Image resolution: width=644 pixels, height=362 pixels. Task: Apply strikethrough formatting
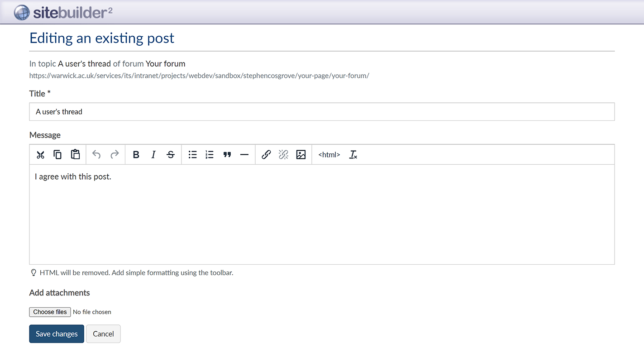[x=170, y=154]
